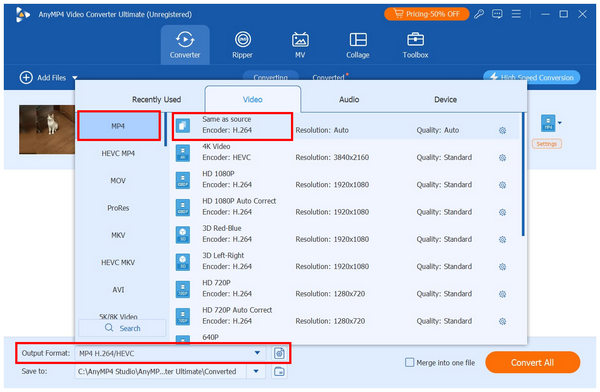
Task: Click the Same as source preset icon
Action: [x=183, y=126]
